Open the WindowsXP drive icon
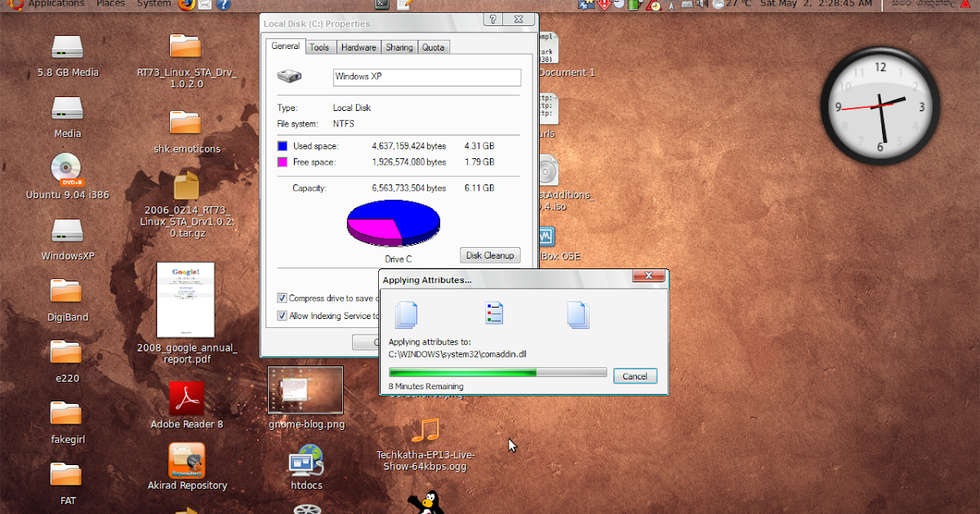 (x=65, y=233)
